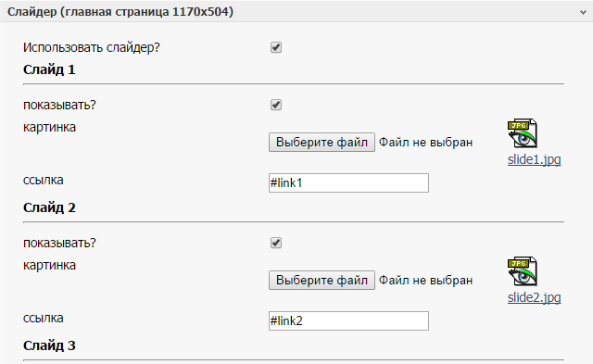This screenshot has height=364, width=593.
Task: Open the slide2.jpg link
Action: point(534,297)
